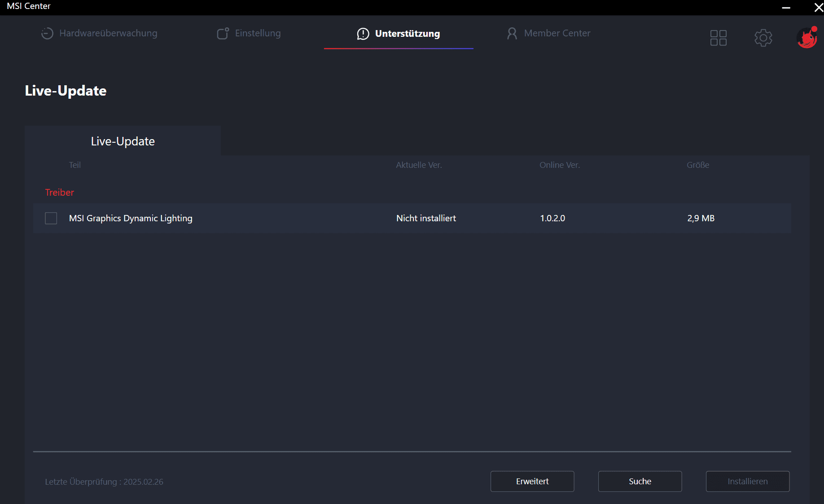Viewport: 824px width, 504px height.
Task: Click the Hardwareüberwachung gauge icon
Action: coord(47,34)
